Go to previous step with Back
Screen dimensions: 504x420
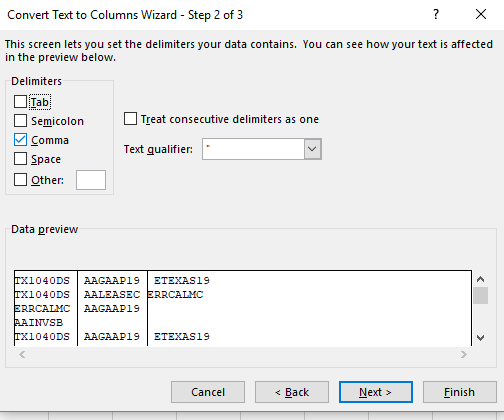(292, 392)
